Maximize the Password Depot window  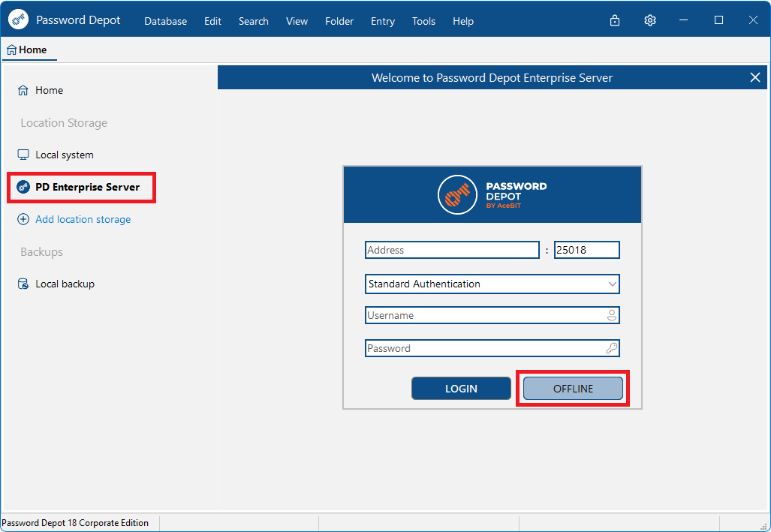pos(719,20)
